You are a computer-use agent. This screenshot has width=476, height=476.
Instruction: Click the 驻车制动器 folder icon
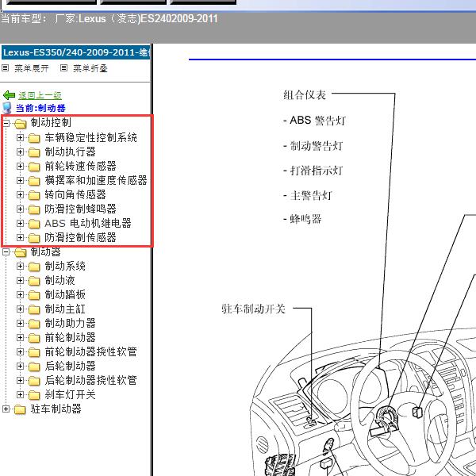click(20, 409)
